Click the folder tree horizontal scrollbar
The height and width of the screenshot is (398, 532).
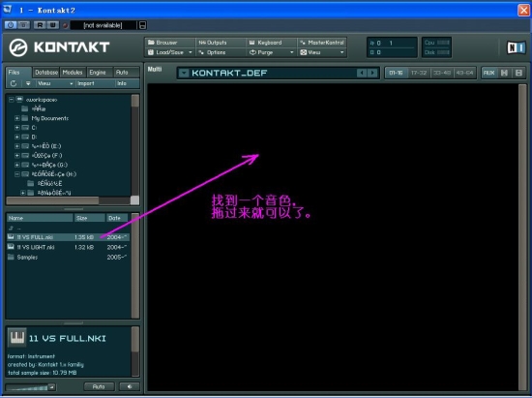point(52,200)
